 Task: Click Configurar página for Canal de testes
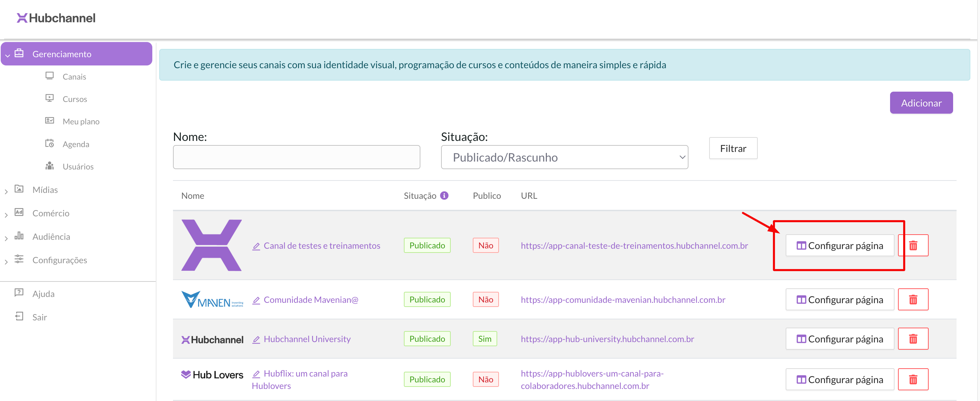[840, 246]
